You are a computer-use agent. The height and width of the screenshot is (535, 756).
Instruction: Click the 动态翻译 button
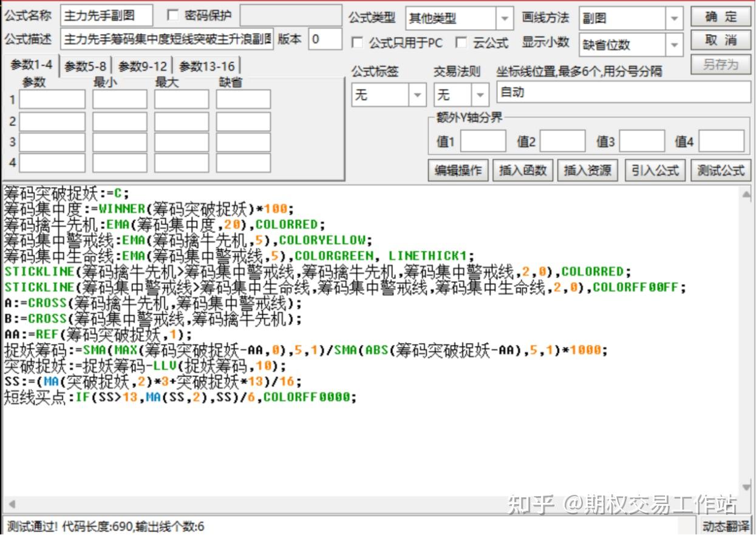coord(726,525)
